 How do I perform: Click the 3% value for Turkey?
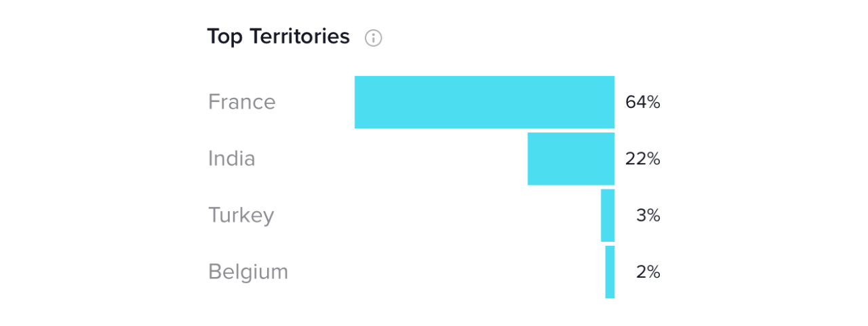648,216
